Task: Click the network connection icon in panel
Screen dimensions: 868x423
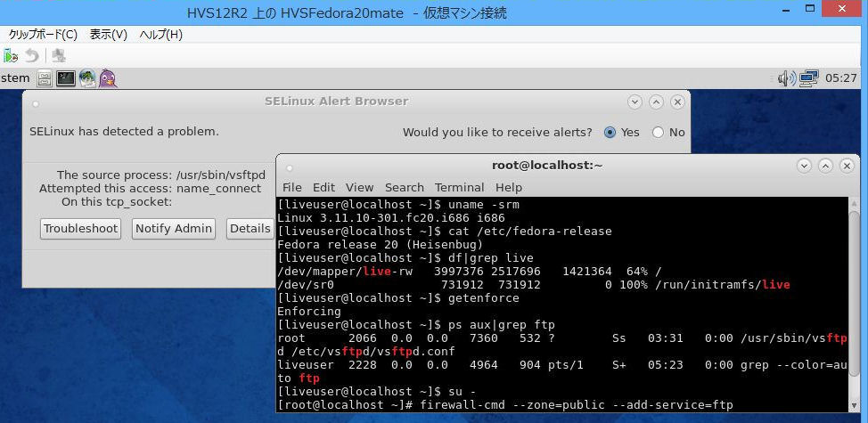Action: point(809,78)
